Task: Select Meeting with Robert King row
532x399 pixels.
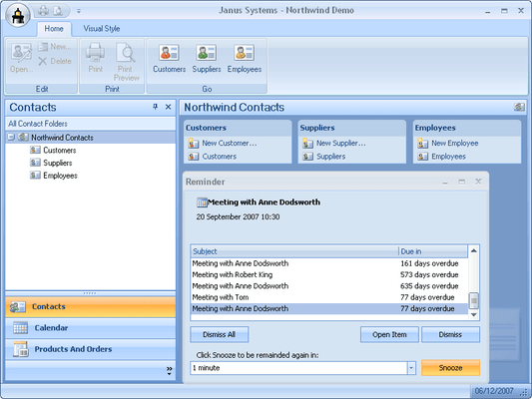Action: click(329, 274)
